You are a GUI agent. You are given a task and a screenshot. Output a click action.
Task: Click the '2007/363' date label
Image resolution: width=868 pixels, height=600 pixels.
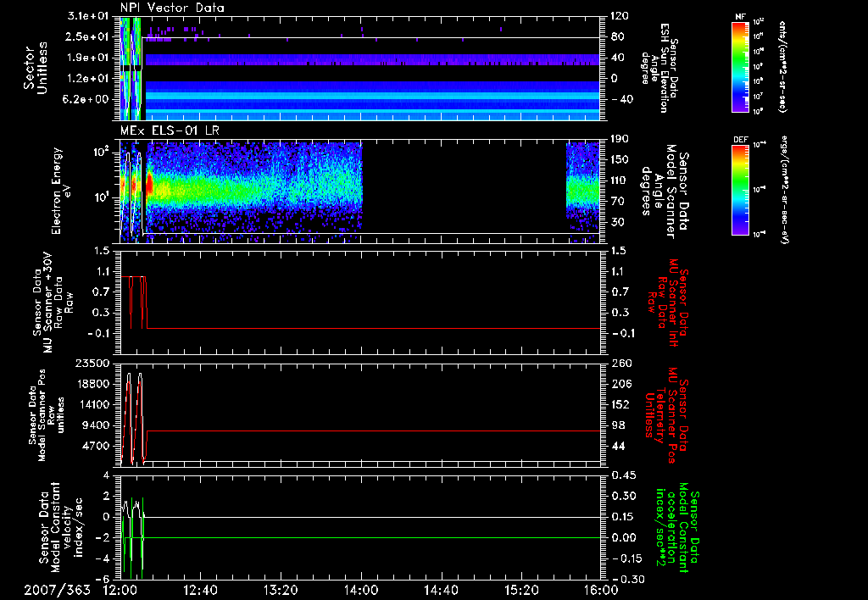pyautogui.click(x=57, y=590)
